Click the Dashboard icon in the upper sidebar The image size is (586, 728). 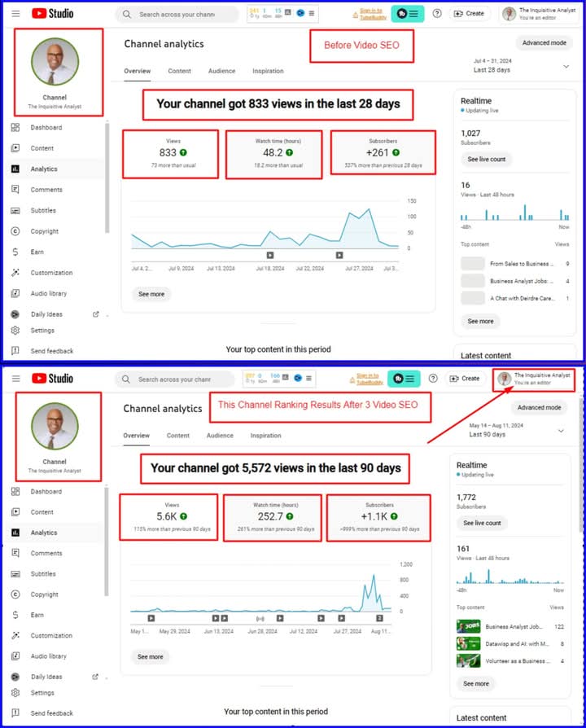[15, 128]
